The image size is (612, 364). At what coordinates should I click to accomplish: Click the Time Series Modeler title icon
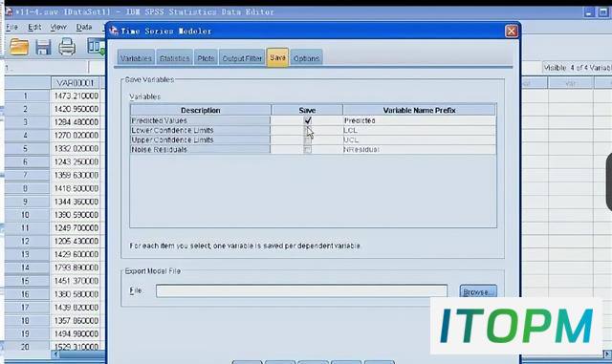tap(114, 31)
